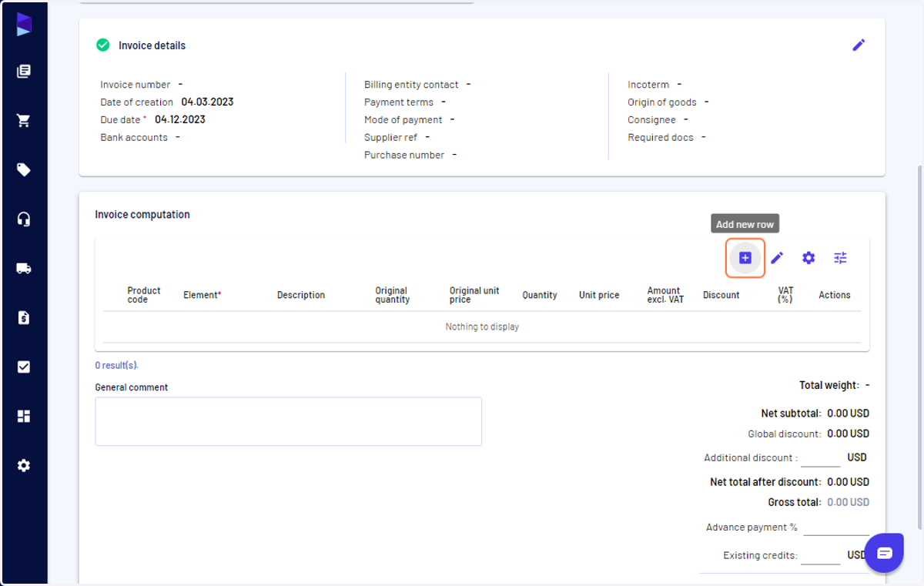This screenshot has height=586, width=924.
Task: Click the Origin of goods label
Action: pos(662,102)
